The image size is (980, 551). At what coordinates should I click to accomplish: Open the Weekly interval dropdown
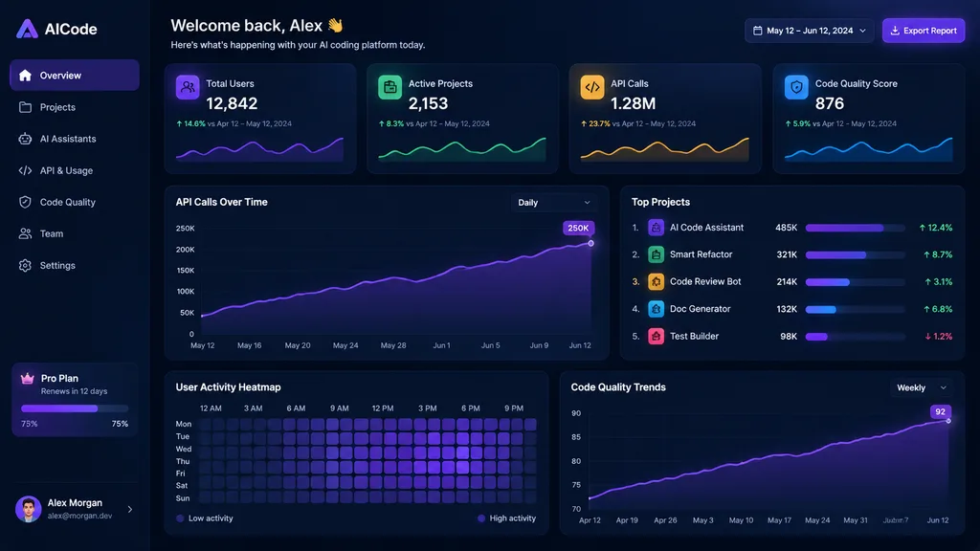(x=922, y=388)
